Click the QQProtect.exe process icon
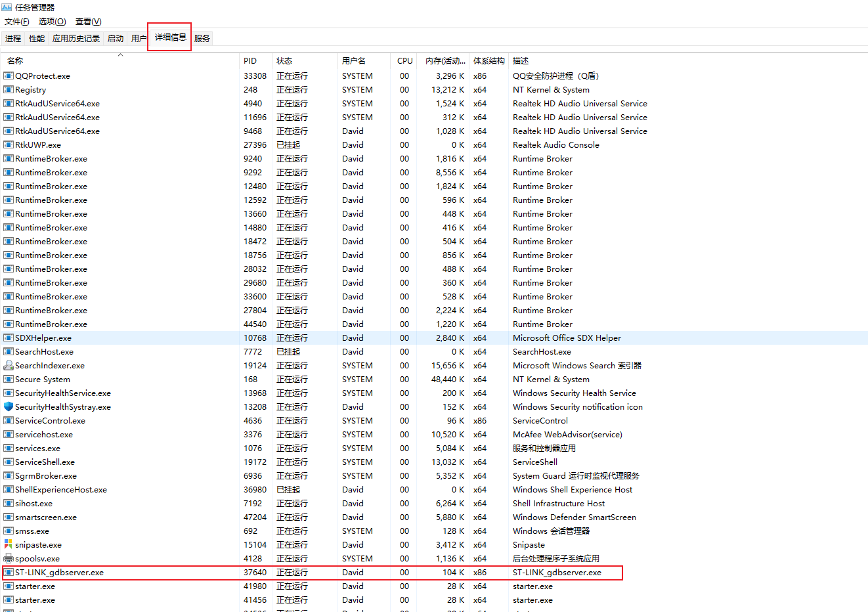This screenshot has width=868, height=612. [9, 76]
